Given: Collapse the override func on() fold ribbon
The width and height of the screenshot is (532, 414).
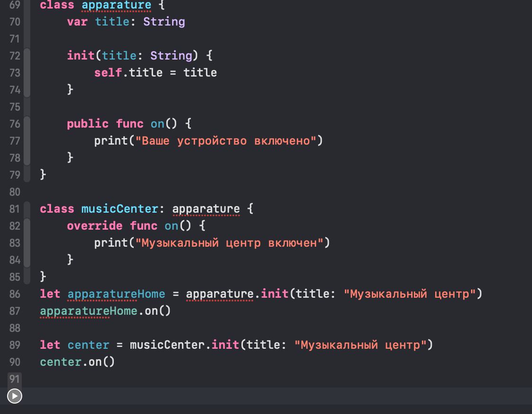Looking at the screenshot, I should pyautogui.click(x=27, y=242).
